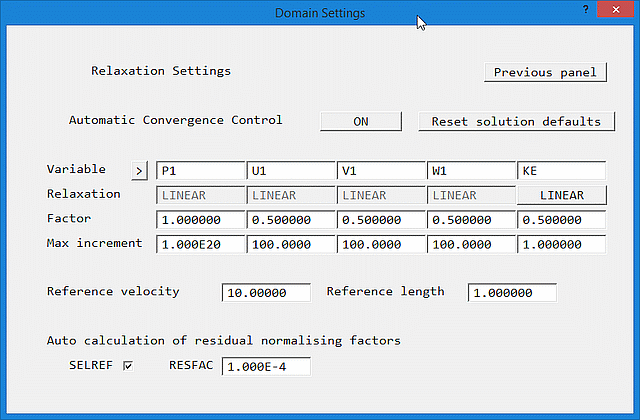640x420 pixels.
Task: Select the P1 relaxation LINEAR field
Action: coord(200,195)
